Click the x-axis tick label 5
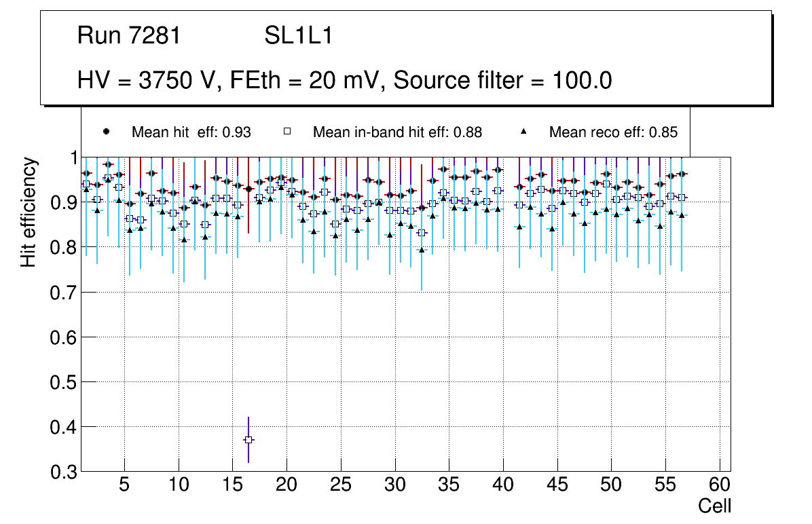 pyautogui.click(x=124, y=485)
